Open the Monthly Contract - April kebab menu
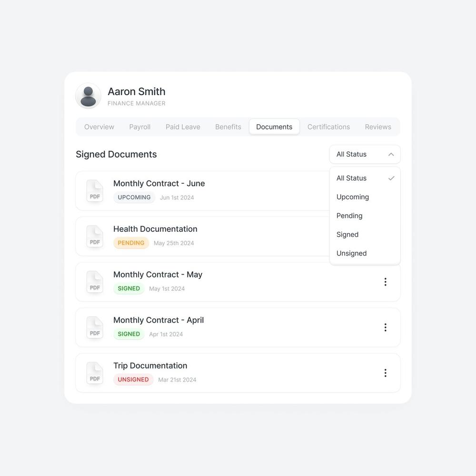Viewport: 476px width, 476px height. [385, 327]
